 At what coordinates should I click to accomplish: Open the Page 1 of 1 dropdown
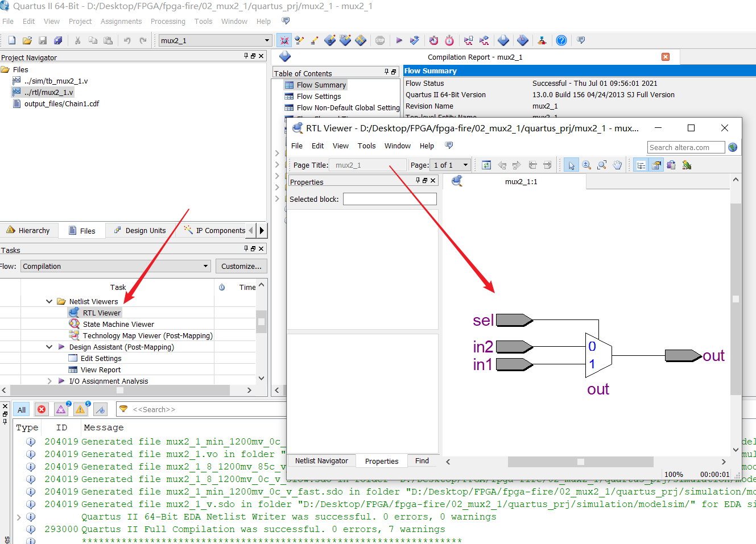click(x=451, y=165)
